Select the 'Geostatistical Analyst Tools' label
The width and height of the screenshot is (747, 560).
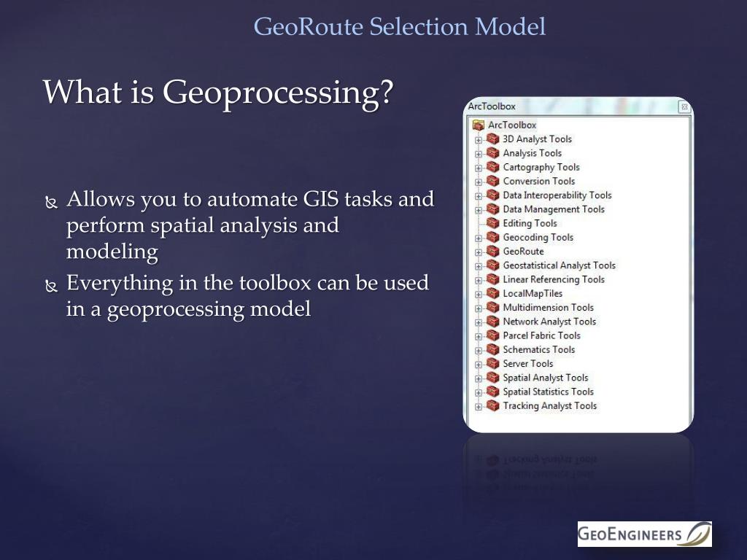(x=560, y=265)
